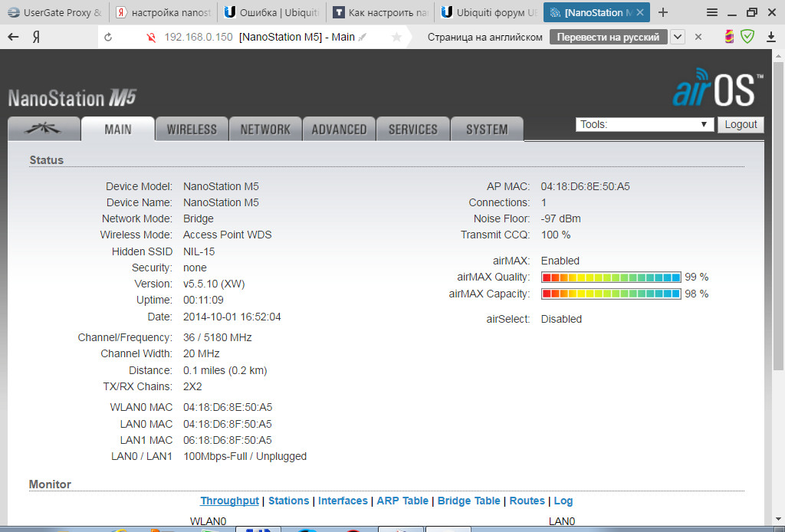
Task: Click the Distance value '0.1 miles (0.2 km)'
Action: click(225, 370)
